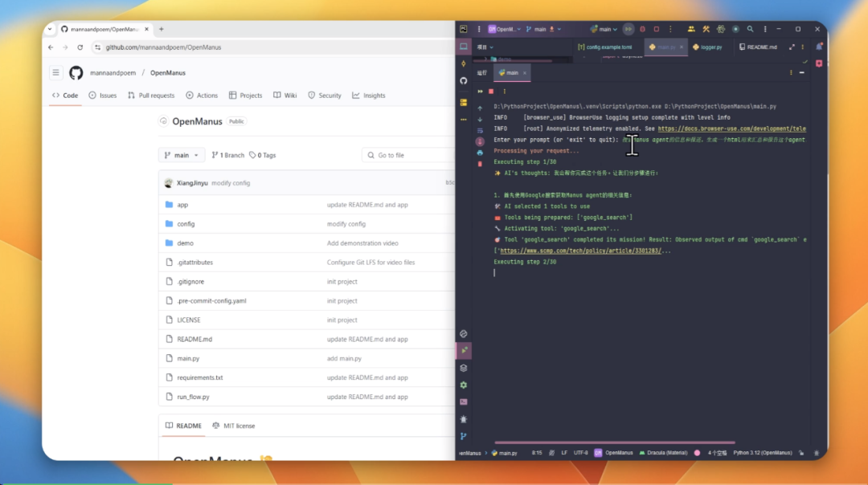This screenshot has width=868, height=485.
Task: Click the down arrow in Run console gutter
Action: [481, 120]
